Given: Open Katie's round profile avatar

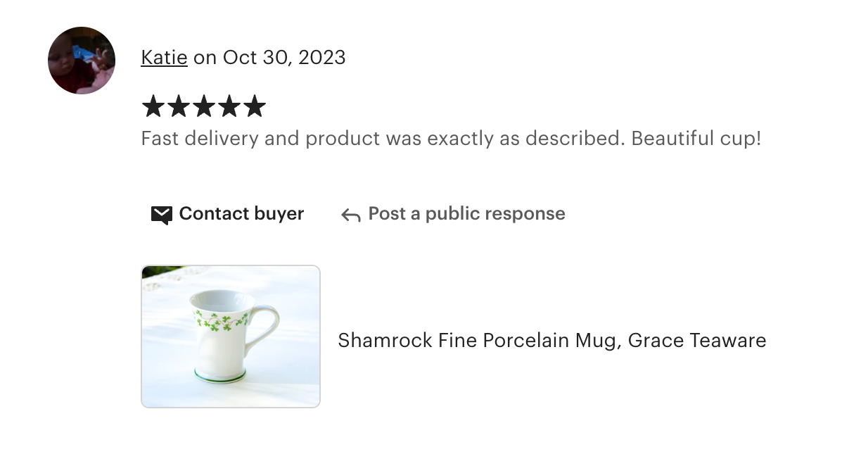Looking at the screenshot, I should click(x=82, y=61).
